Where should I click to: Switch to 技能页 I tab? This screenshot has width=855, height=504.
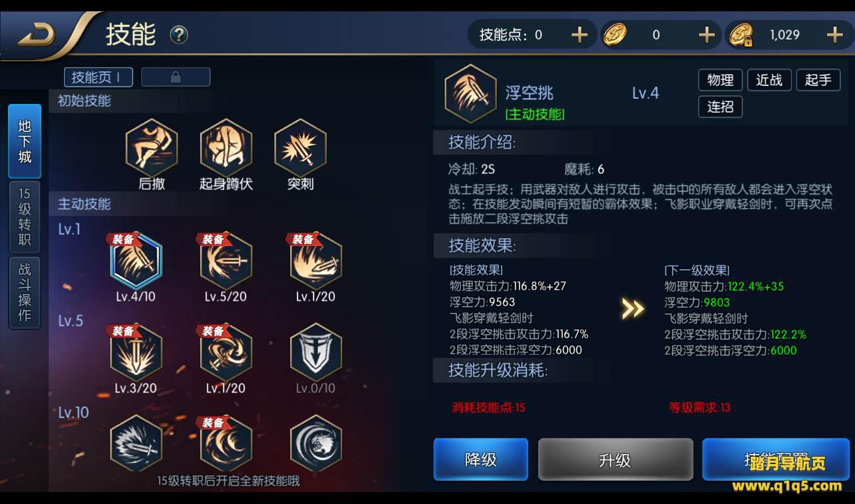[x=98, y=77]
